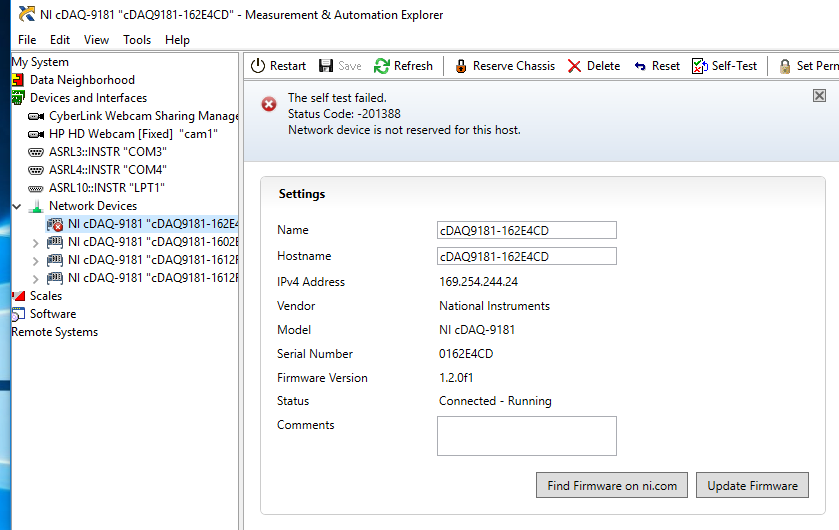Click the COM4 serial port icon

[x=36, y=170]
